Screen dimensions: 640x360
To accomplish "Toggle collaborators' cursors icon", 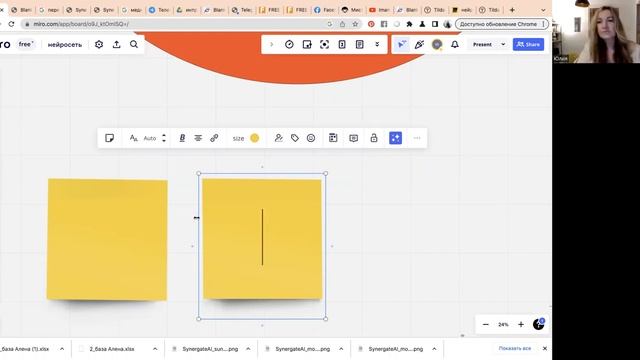I will tap(402, 44).
